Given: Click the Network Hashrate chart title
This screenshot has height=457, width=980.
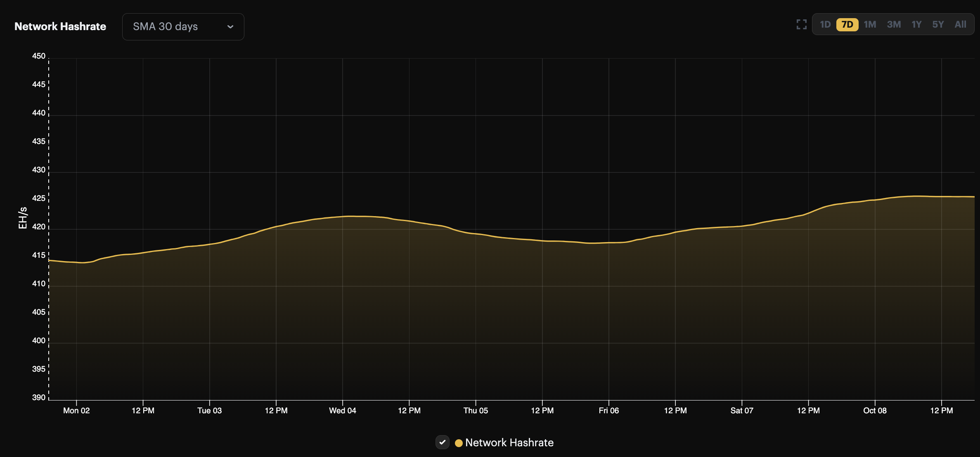Looking at the screenshot, I should click(x=60, y=26).
